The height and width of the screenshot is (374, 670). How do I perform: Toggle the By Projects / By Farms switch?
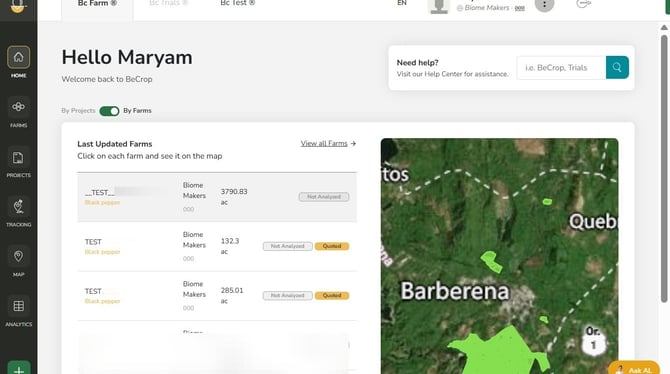(109, 111)
